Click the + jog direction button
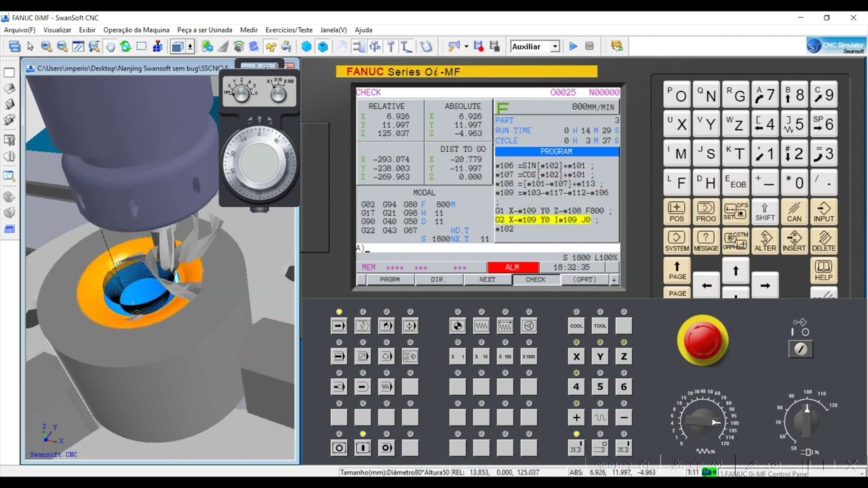The image size is (868, 488). click(576, 418)
